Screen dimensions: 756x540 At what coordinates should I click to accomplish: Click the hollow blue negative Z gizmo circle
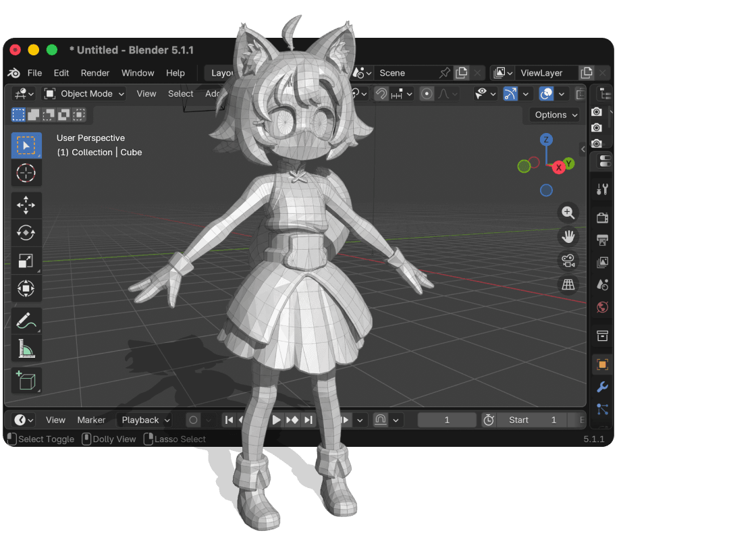[546, 190]
